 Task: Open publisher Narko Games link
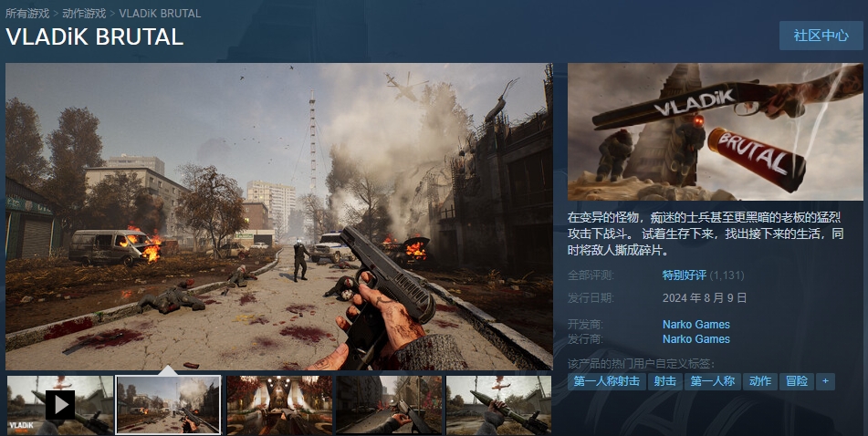[696, 338]
